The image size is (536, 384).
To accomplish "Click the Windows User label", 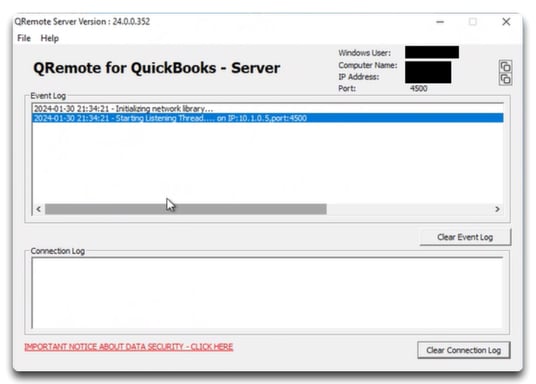I will pyautogui.click(x=364, y=53).
